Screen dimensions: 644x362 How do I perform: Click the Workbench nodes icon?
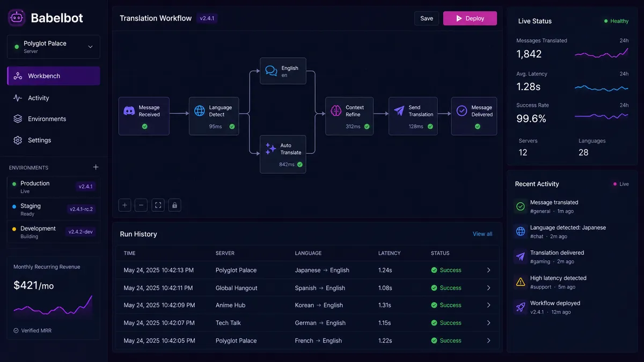tap(18, 76)
